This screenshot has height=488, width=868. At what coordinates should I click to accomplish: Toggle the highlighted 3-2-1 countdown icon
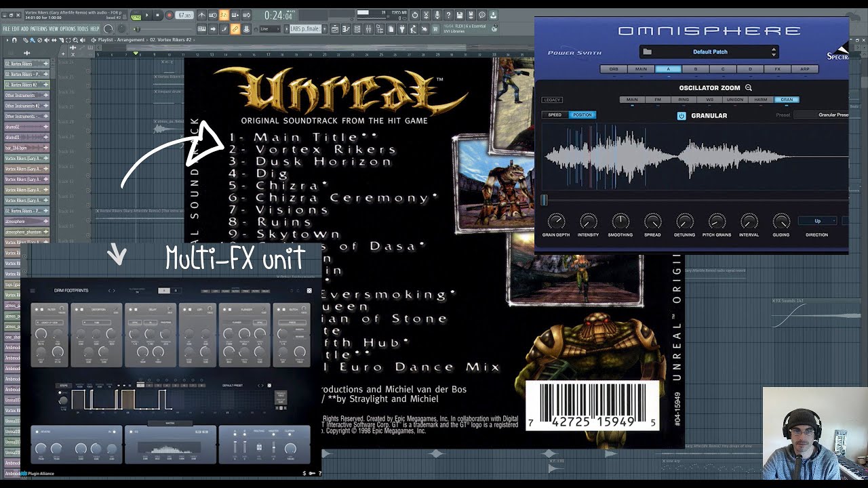click(224, 15)
